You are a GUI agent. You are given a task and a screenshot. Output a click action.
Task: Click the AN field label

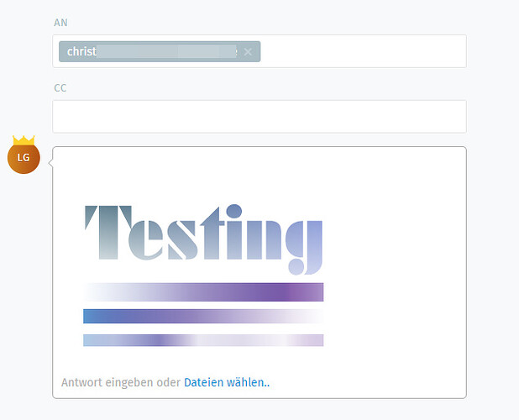tap(60, 23)
